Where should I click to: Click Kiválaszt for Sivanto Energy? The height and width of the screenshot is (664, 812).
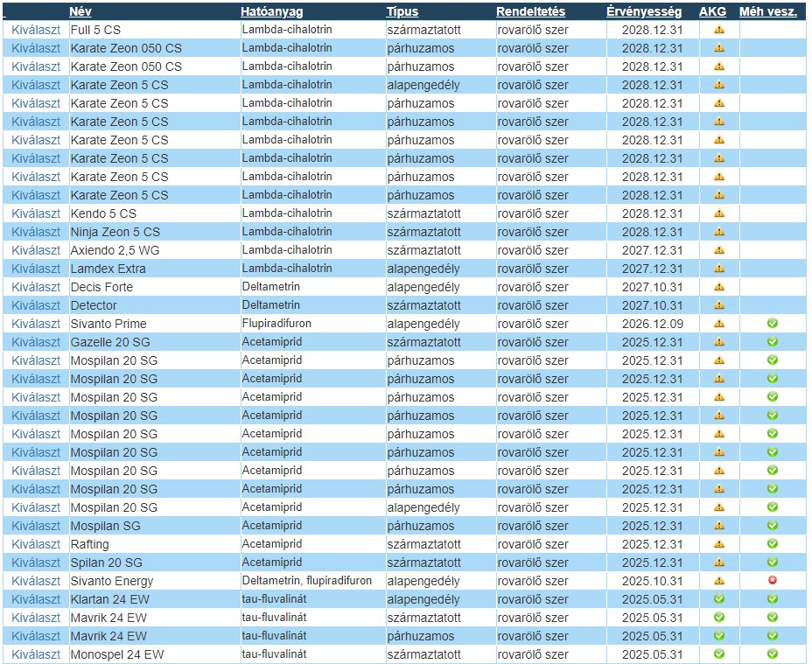pos(36,581)
